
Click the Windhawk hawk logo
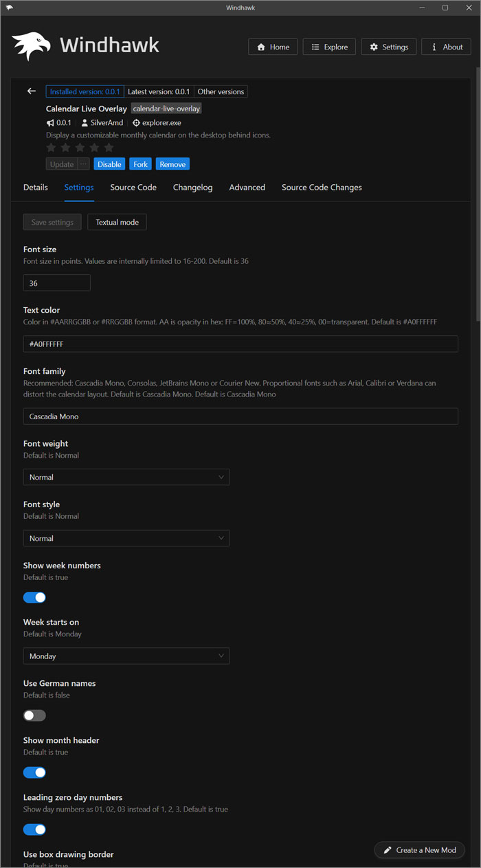coord(31,46)
